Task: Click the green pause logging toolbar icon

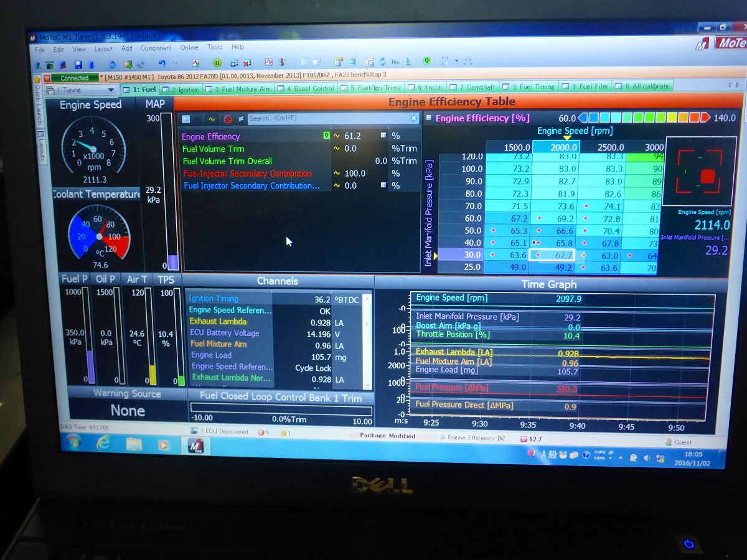Action: pyautogui.click(x=217, y=63)
